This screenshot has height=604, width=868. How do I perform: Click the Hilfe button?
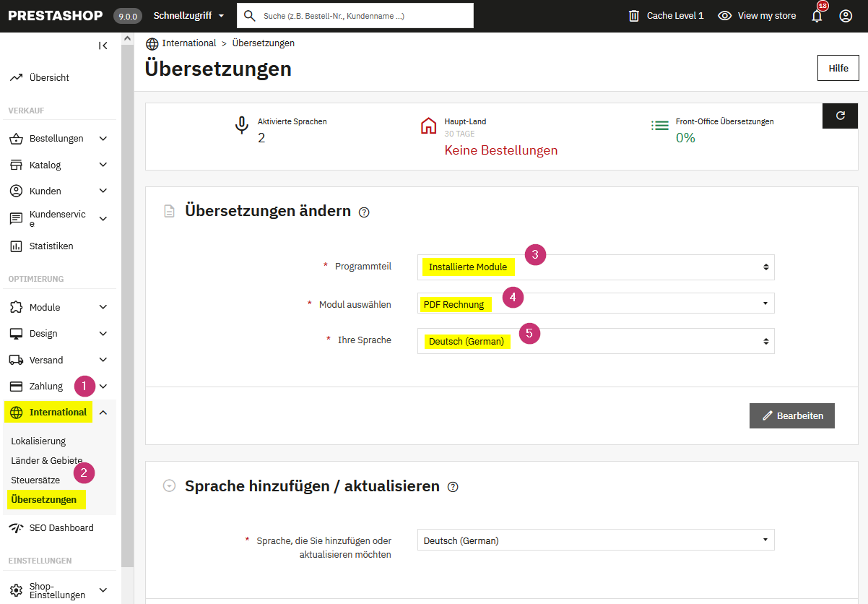click(x=838, y=68)
